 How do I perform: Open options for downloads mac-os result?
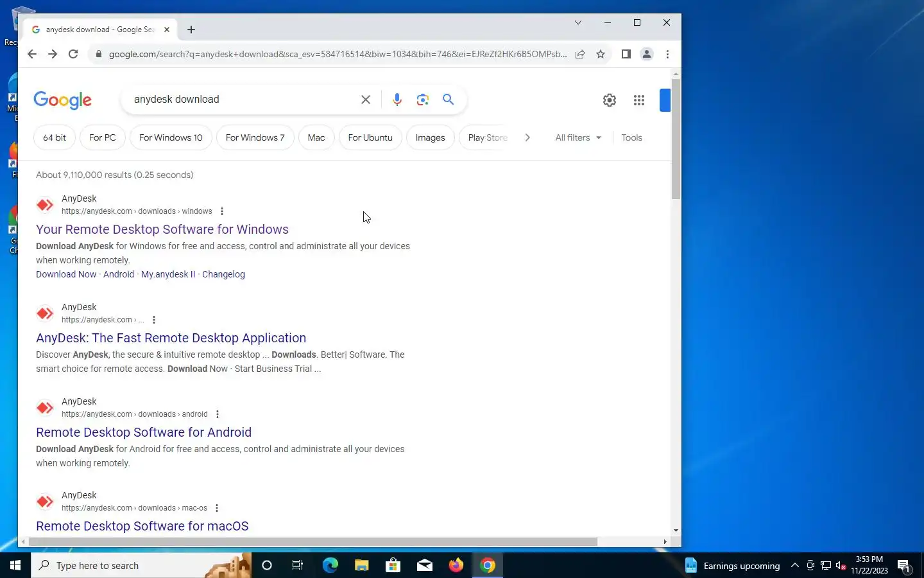click(x=217, y=508)
